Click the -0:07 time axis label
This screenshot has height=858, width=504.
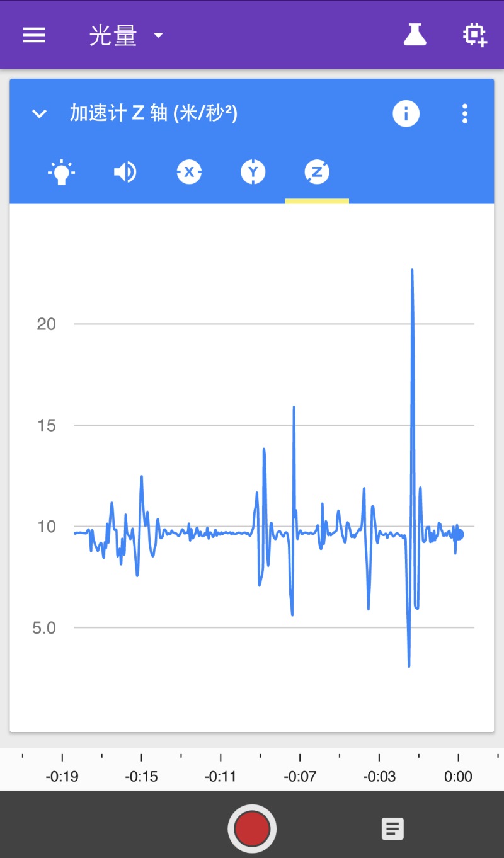(299, 776)
